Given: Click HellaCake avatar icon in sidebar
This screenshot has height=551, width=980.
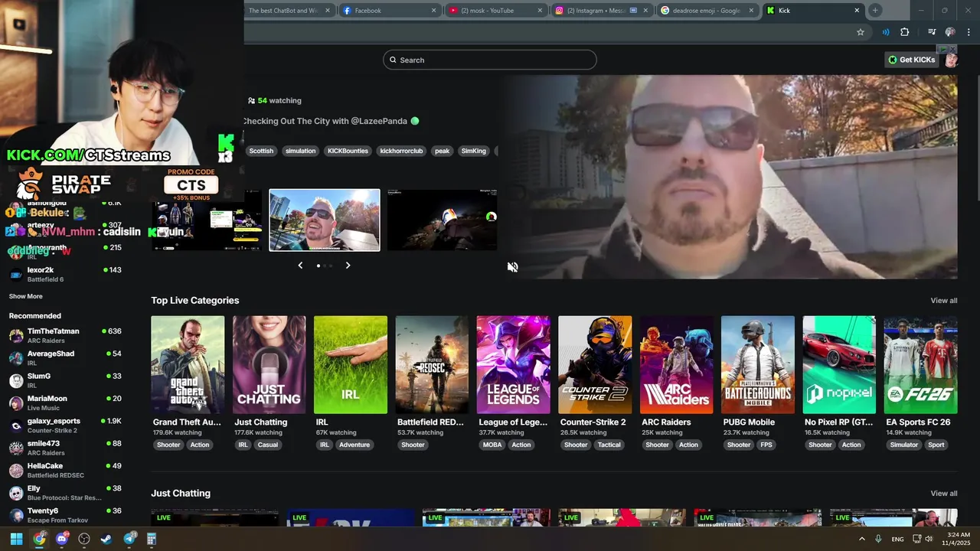Looking at the screenshot, I should (x=16, y=470).
